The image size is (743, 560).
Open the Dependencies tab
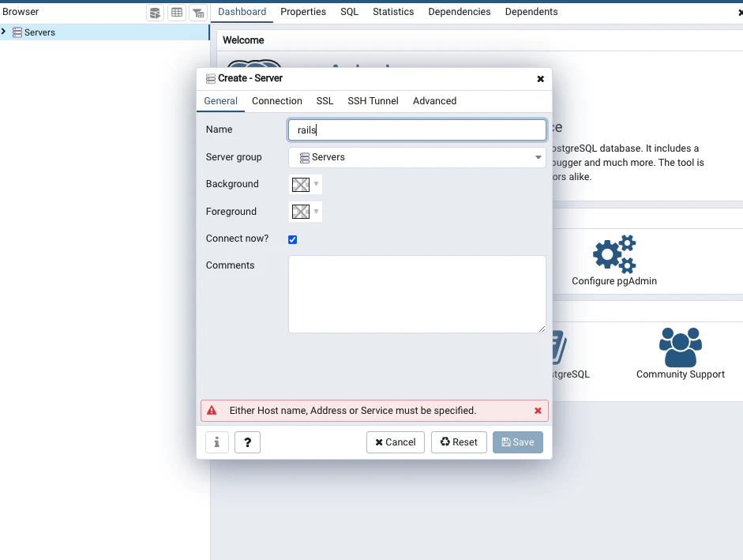pos(460,12)
